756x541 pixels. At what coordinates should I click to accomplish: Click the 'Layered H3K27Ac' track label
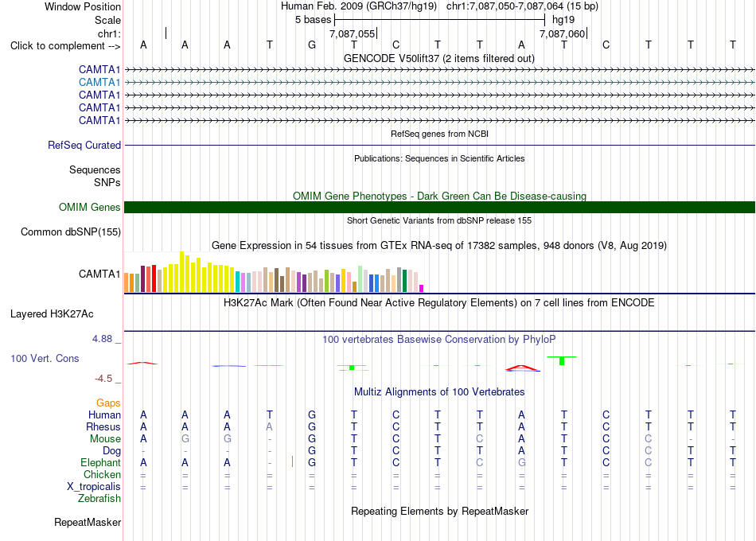[x=52, y=314]
